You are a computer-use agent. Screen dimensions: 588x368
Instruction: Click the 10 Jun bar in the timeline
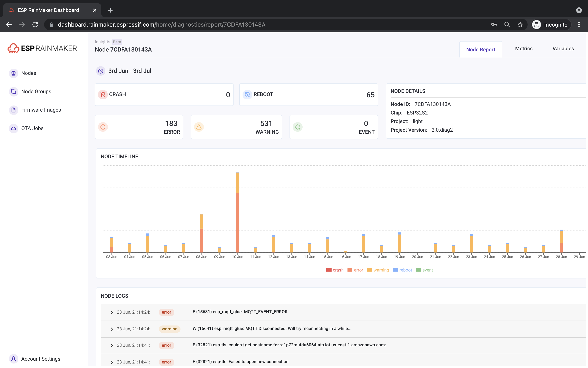(237, 212)
